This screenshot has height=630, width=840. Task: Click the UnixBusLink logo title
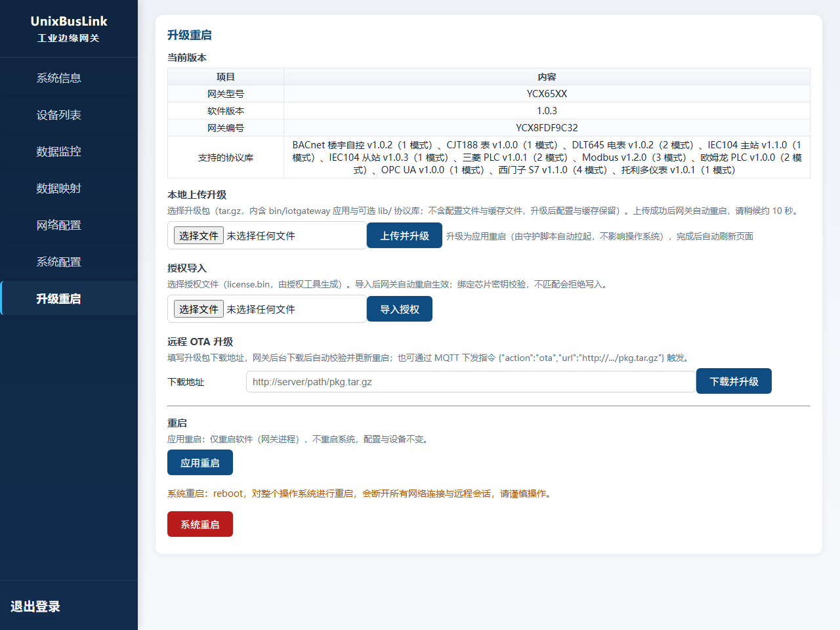point(69,21)
